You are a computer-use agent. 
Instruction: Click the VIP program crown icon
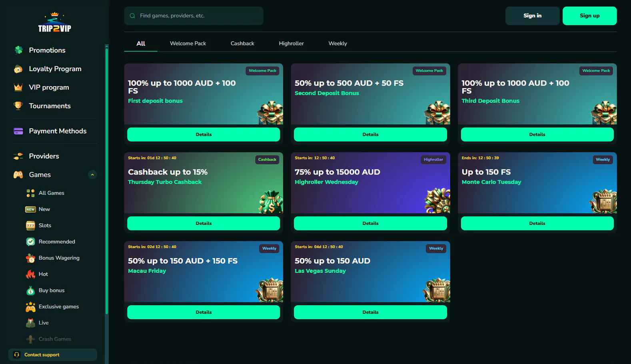18,88
